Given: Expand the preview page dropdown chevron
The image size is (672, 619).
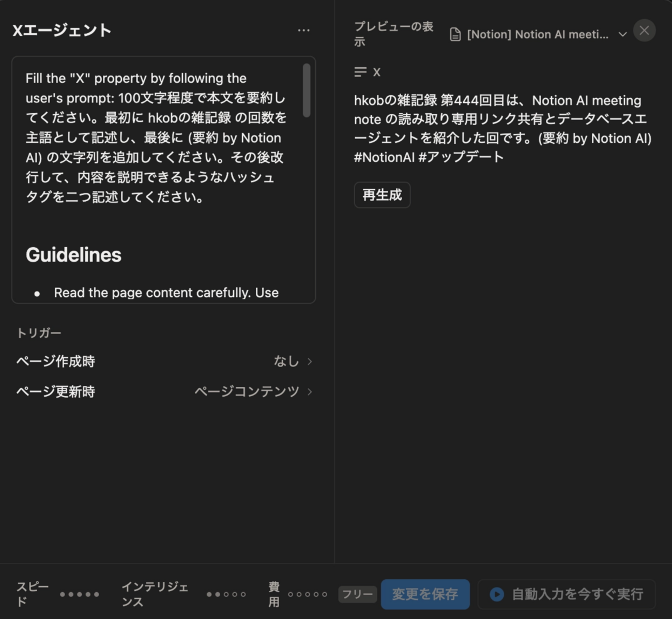Looking at the screenshot, I should [x=622, y=35].
